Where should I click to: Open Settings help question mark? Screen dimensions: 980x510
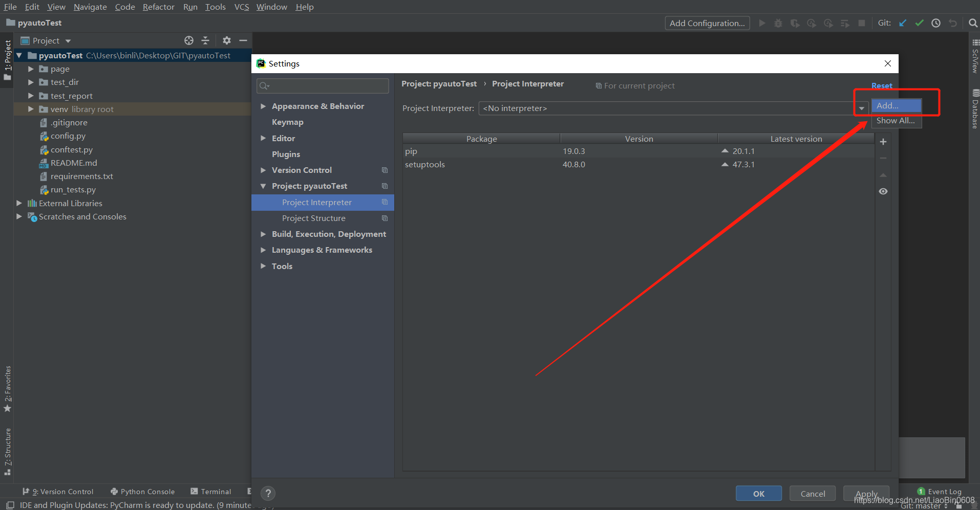268,493
